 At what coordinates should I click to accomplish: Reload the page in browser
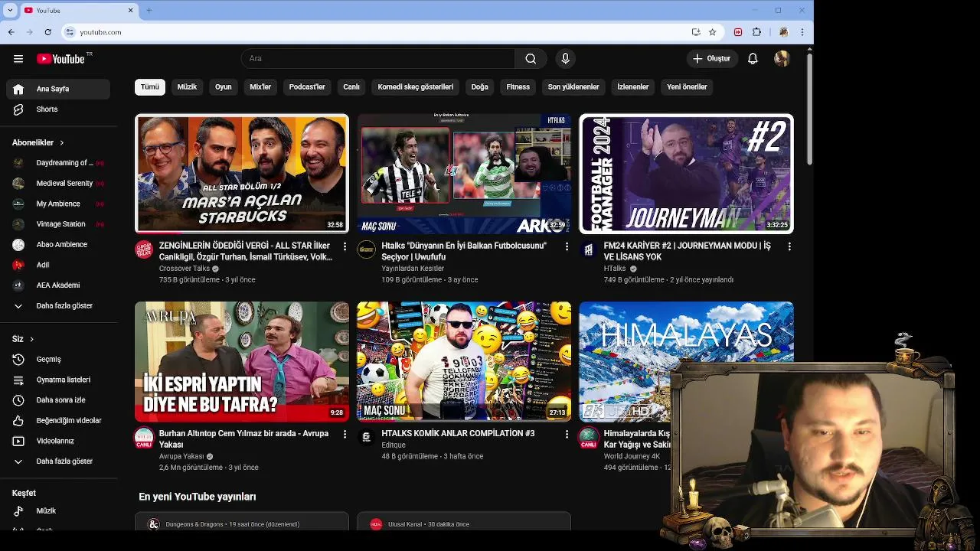[x=47, y=32]
